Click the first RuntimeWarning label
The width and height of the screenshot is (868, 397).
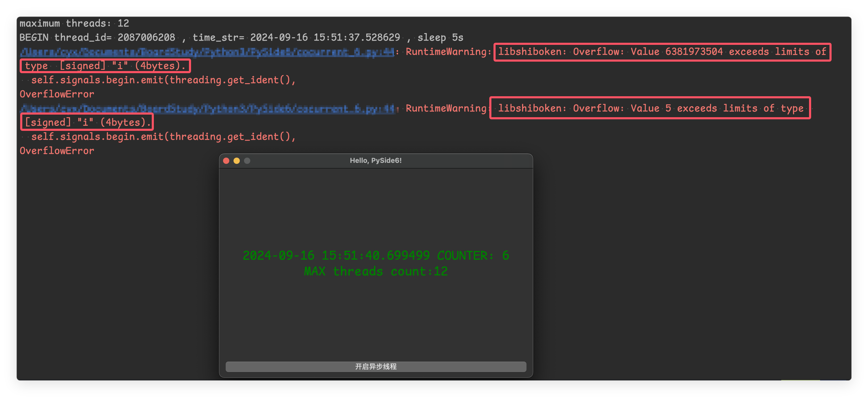(x=448, y=52)
